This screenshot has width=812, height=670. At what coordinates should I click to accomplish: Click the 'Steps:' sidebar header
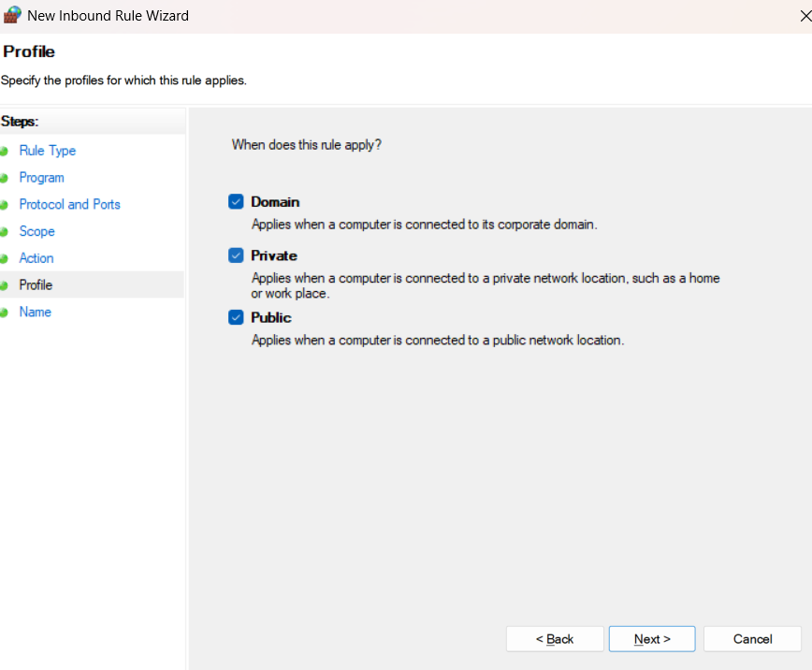click(x=20, y=122)
